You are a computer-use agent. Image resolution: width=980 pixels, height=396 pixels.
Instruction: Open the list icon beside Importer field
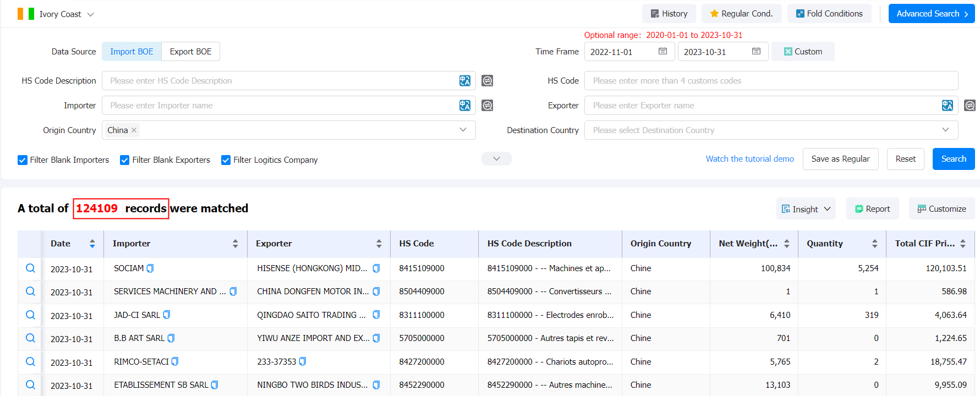coord(487,106)
